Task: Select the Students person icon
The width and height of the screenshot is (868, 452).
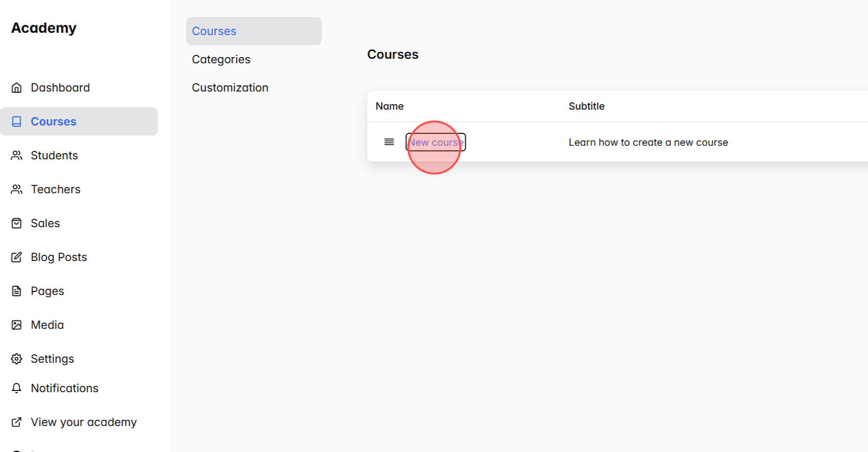Action: (x=17, y=155)
